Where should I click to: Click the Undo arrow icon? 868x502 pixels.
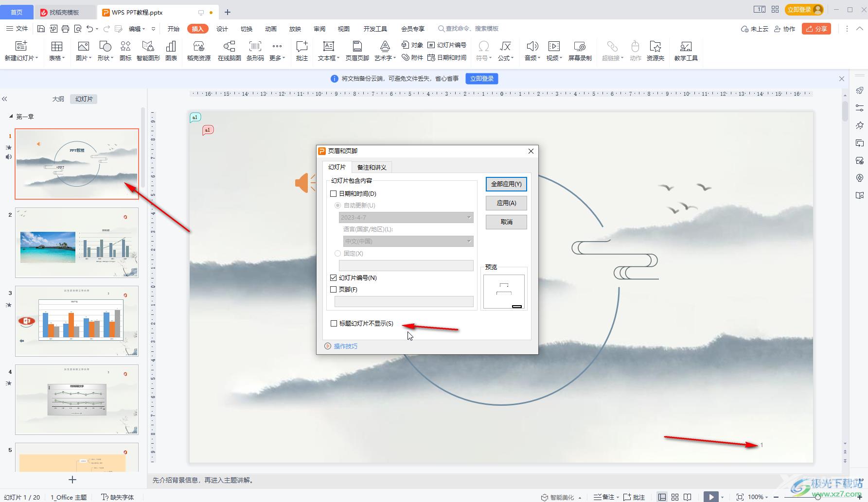[x=89, y=29]
